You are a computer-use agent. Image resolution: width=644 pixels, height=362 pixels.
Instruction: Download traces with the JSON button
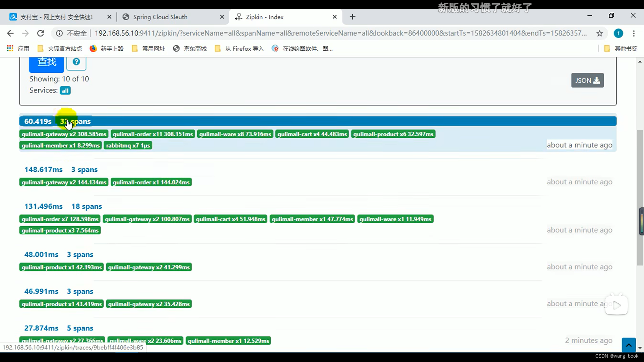pyautogui.click(x=587, y=80)
